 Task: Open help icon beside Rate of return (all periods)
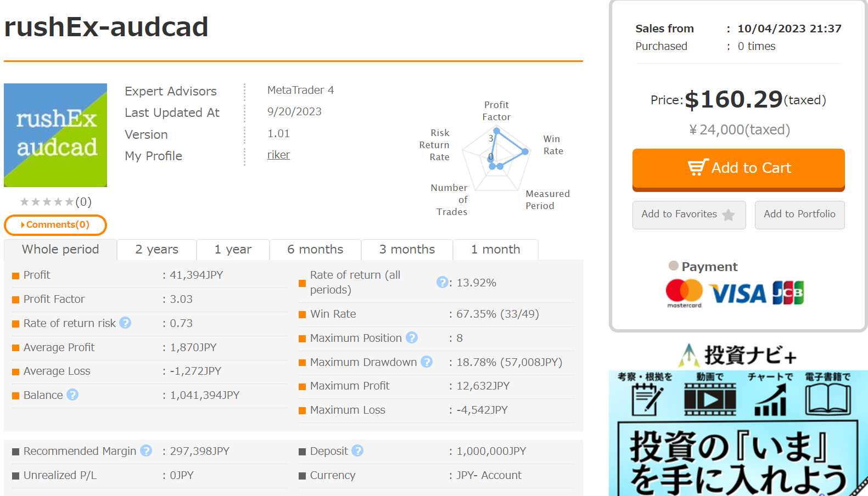pyautogui.click(x=443, y=282)
